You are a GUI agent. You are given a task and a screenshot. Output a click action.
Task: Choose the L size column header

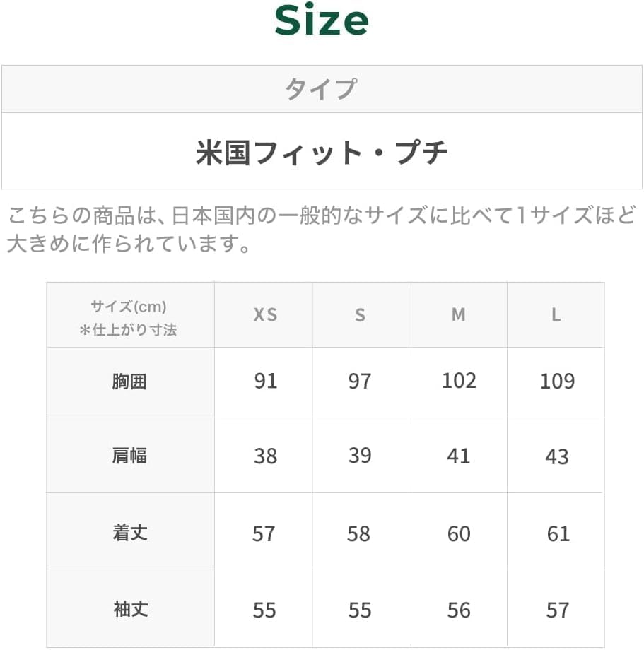point(556,315)
